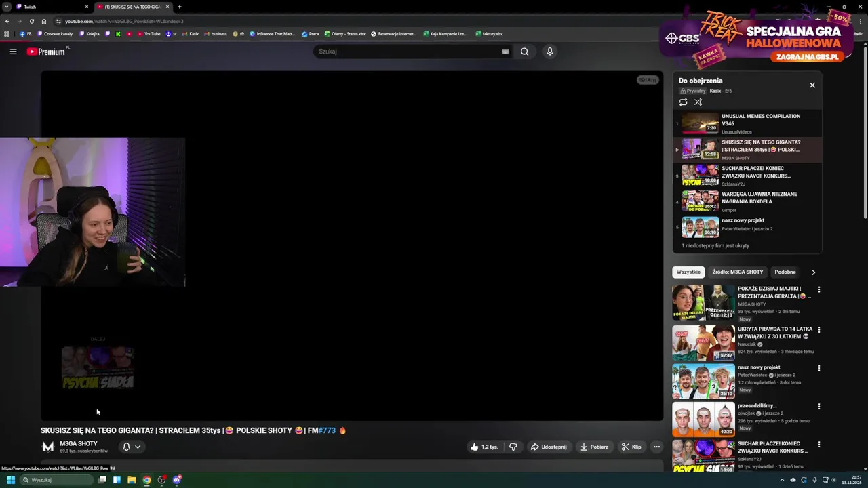868x488 pixels.
Task: Start voice search with the microphone icon
Action: tap(550, 52)
